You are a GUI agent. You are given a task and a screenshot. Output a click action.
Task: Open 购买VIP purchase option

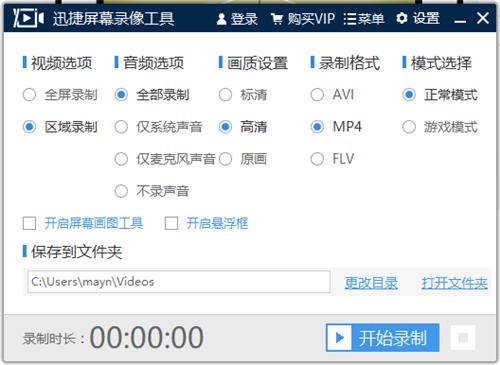(x=303, y=19)
